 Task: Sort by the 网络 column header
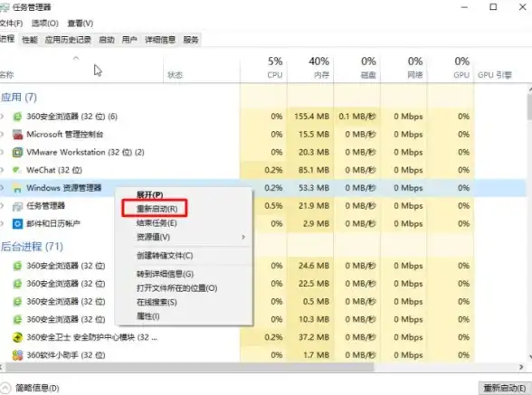(404, 68)
